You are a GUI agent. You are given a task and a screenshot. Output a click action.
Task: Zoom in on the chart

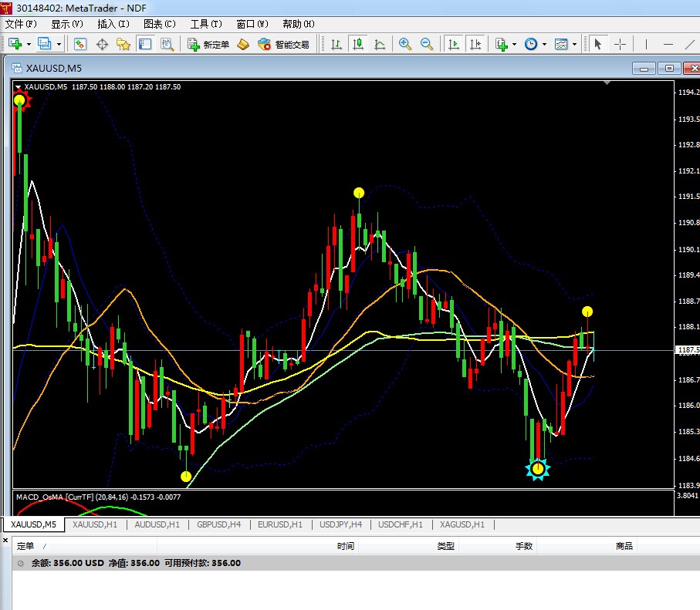(405, 44)
